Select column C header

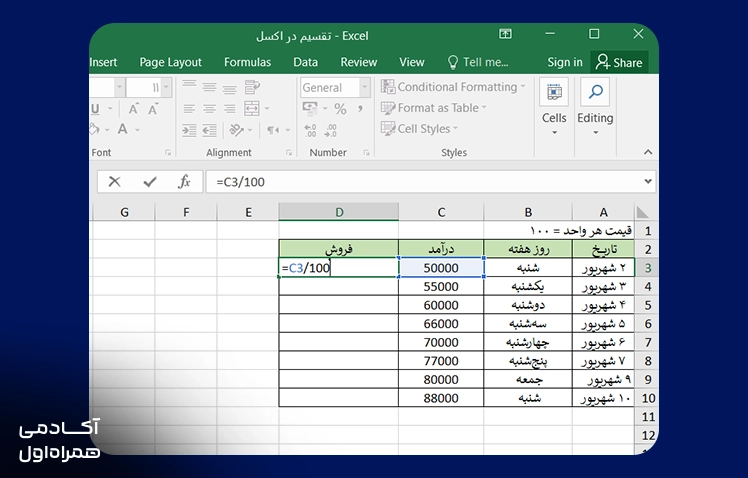pyautogui.click(x=441, y=212)
